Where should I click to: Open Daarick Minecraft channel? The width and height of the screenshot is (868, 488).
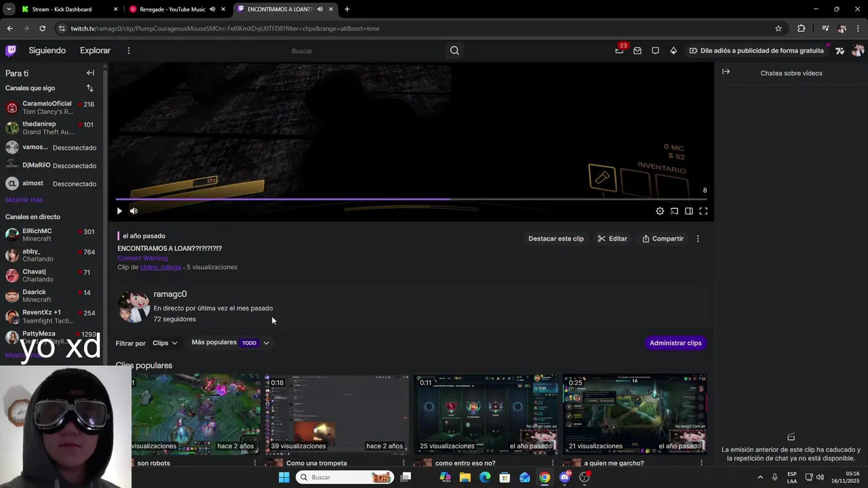click(x=52, y=296)
